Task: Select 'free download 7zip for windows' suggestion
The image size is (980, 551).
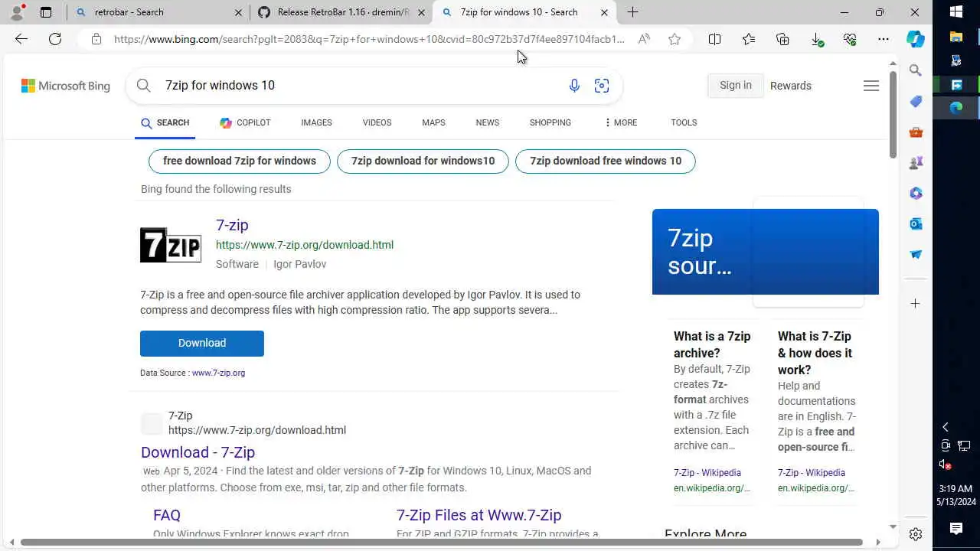Action: point(240,161)
